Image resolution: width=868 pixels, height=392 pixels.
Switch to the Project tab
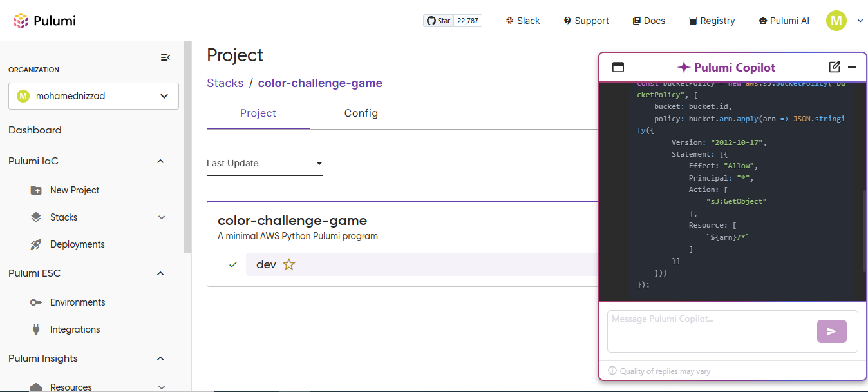pyautogui.click(x=258, y=113)
